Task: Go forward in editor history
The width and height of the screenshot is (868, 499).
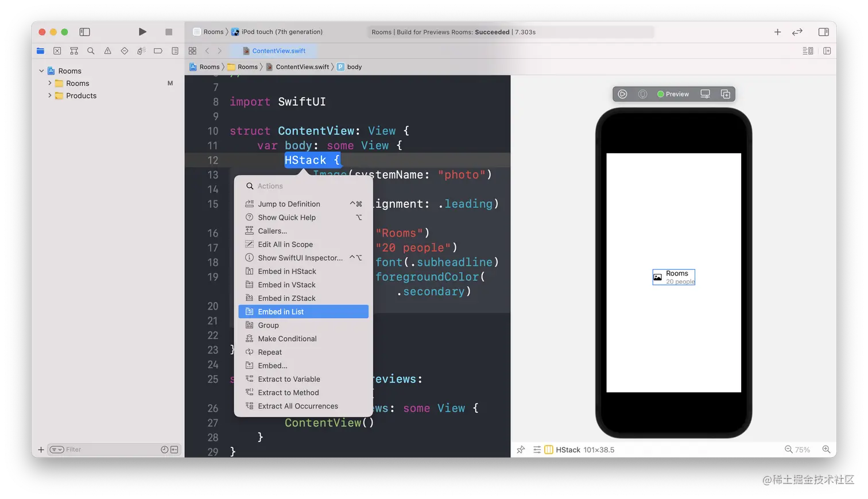Action: pyautogui.click(x=219, y=51)
